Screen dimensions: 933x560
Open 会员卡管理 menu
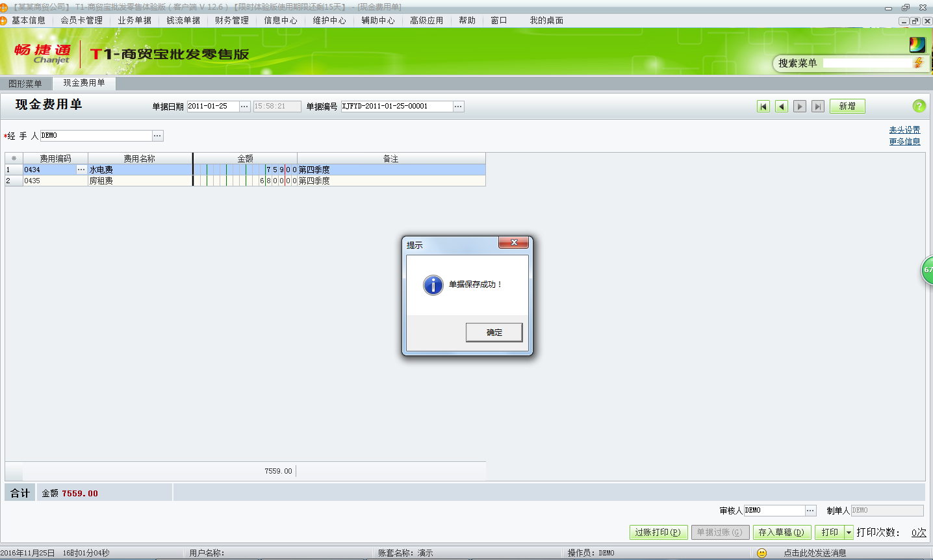(x=82, y=20)
